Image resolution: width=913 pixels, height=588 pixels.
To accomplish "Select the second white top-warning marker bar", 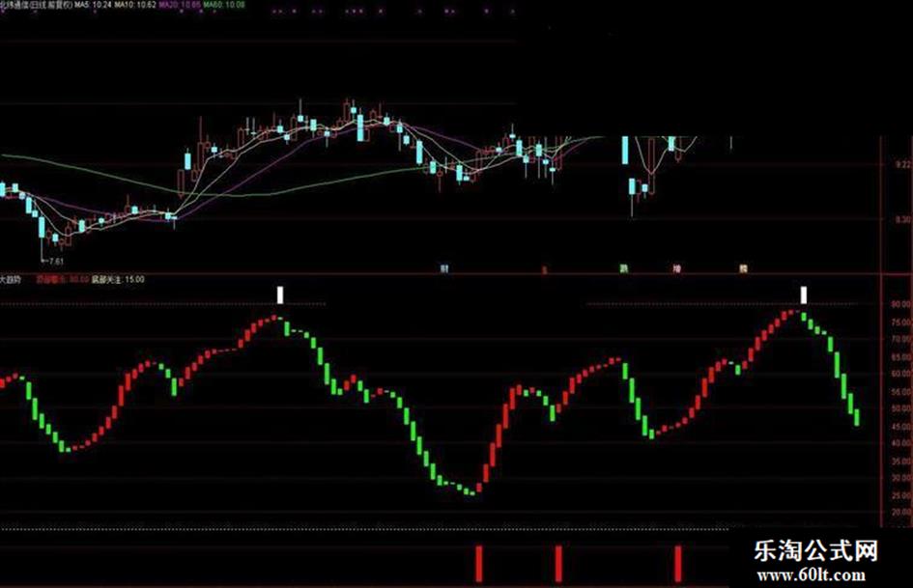I will point(804,294).
